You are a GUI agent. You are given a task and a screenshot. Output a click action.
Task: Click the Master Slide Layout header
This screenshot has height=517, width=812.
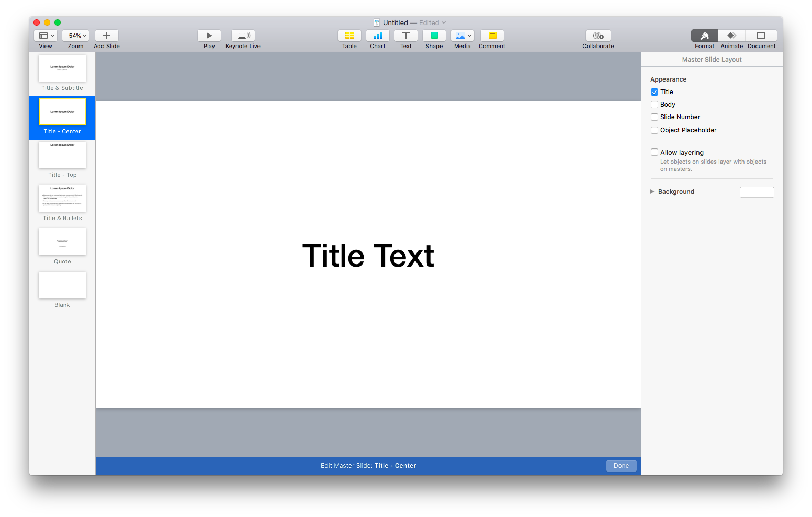(x=712, y=60)
